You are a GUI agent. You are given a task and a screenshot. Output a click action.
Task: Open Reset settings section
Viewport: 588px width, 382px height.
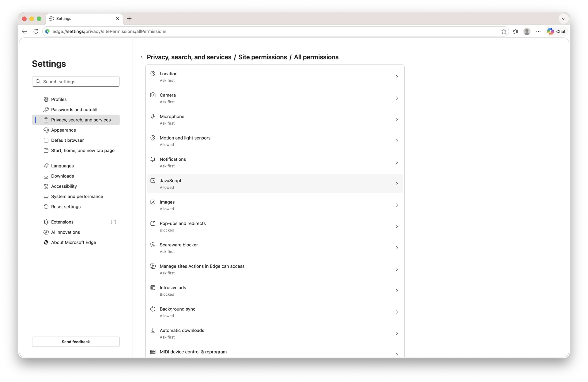coord(76,207)
